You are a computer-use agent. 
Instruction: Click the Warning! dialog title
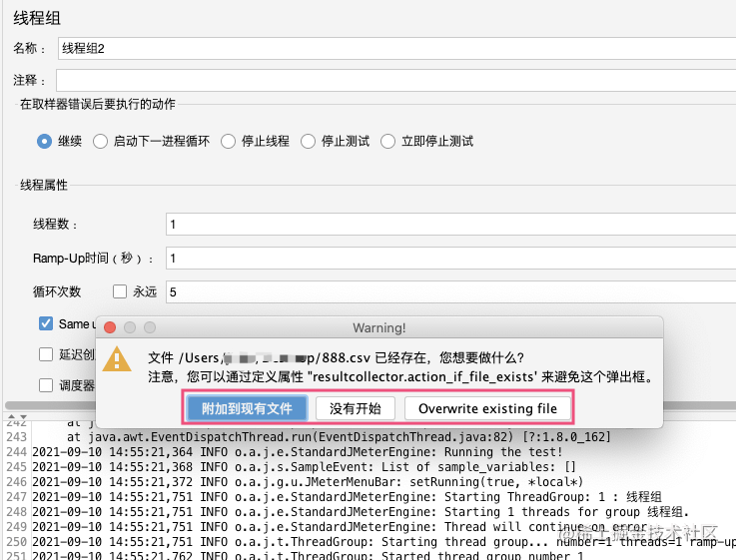[378, 327]
